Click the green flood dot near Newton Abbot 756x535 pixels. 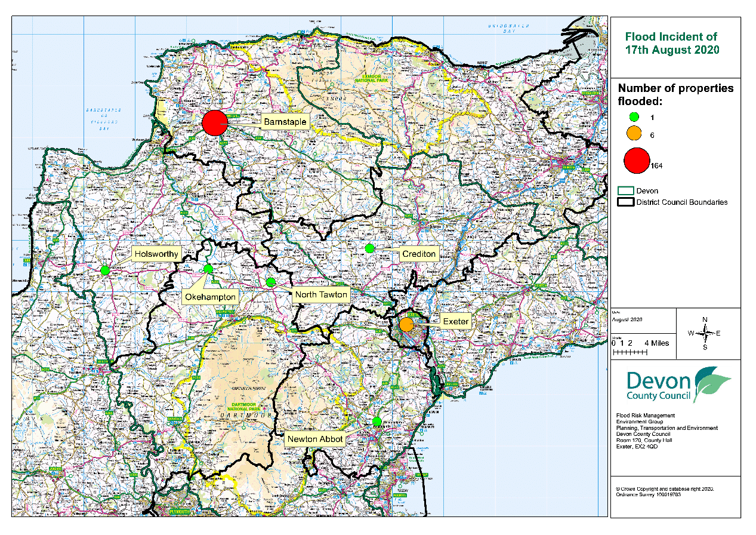coord(378,422)
